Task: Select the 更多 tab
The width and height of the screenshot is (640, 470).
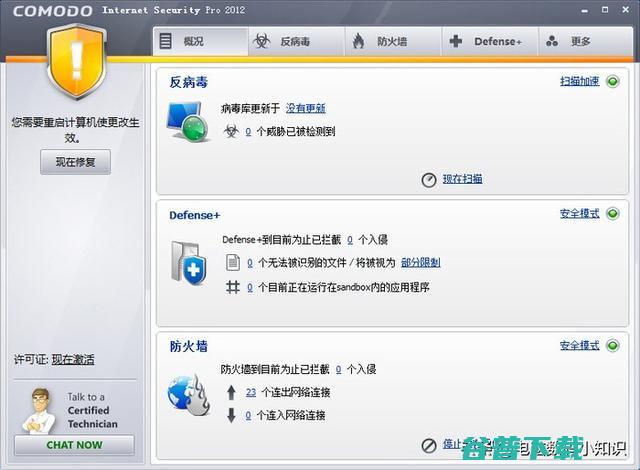Action: (x=570, y=42)
